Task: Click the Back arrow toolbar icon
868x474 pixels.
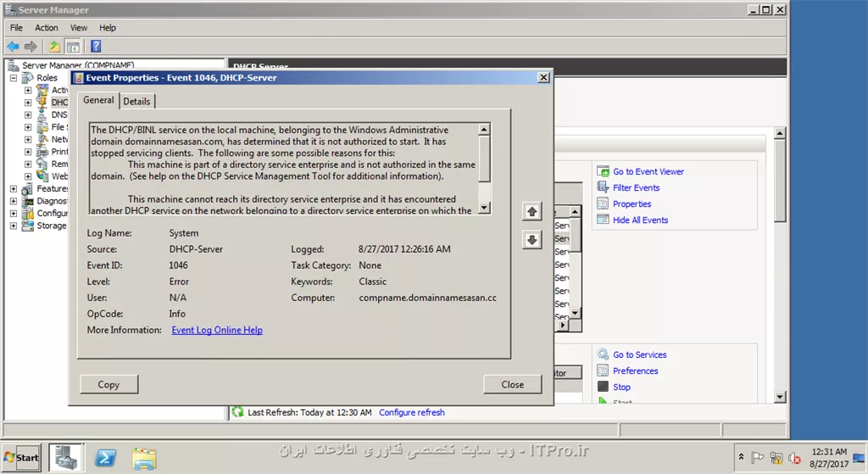Action: pyautogui.click(x=14, y=47)
